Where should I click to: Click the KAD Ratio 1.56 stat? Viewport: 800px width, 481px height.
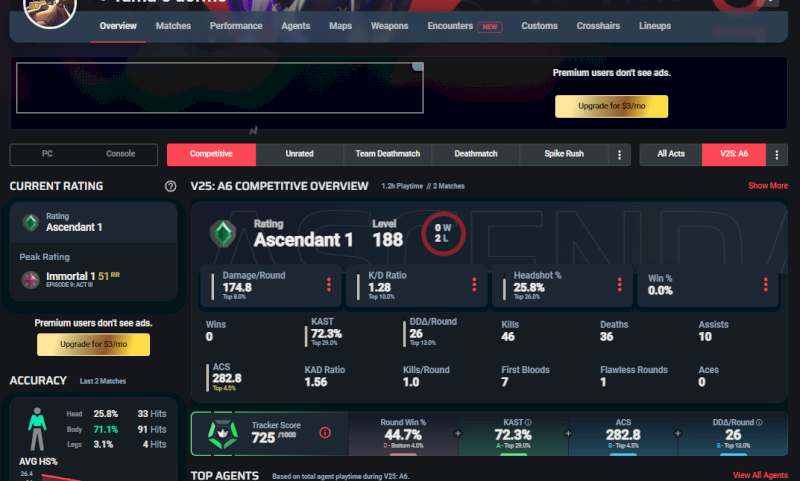point(324,376)
